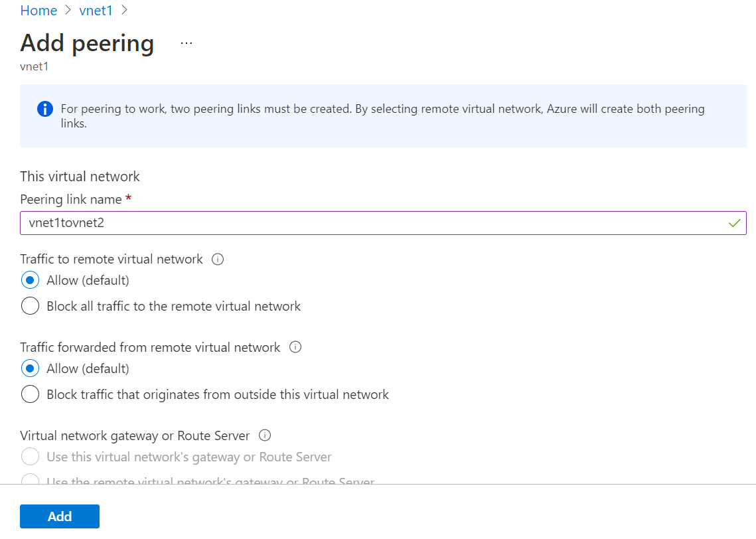Screen dimensions: 756x539
Task: Click the breadcrumb chevron after vnet1
Action: pyautogui.click(x=124, y=10)
